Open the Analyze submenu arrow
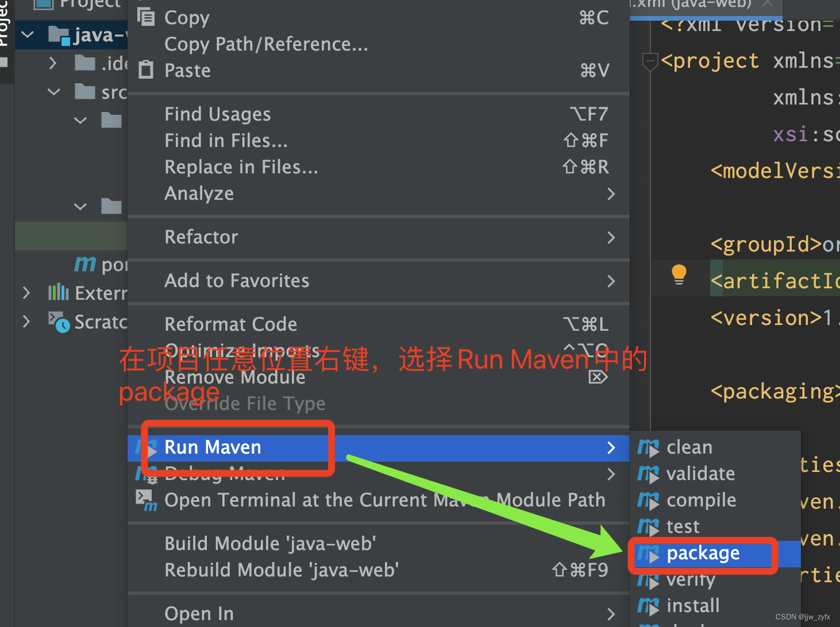Viewport: 840px width, 627px height. click(x=611, y=193)
